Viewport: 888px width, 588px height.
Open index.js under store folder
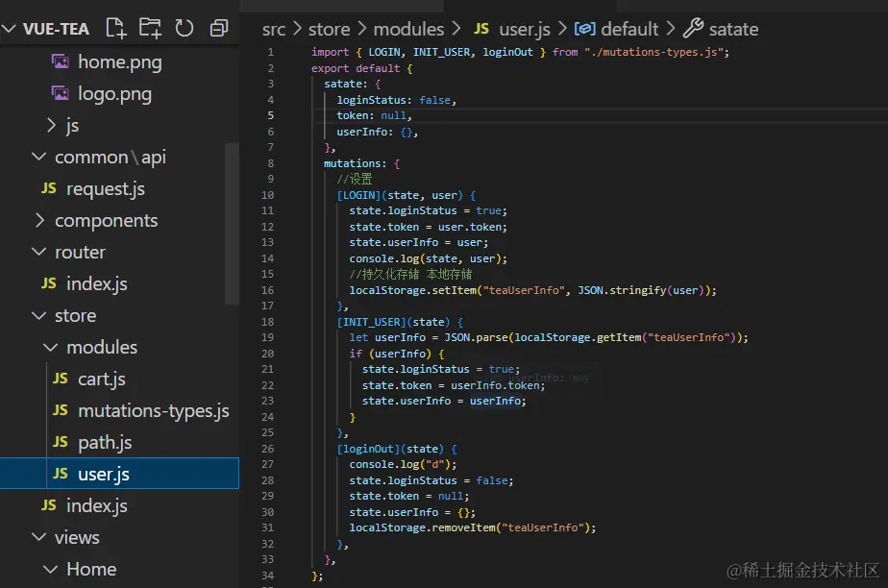click(x=97, y=505)
